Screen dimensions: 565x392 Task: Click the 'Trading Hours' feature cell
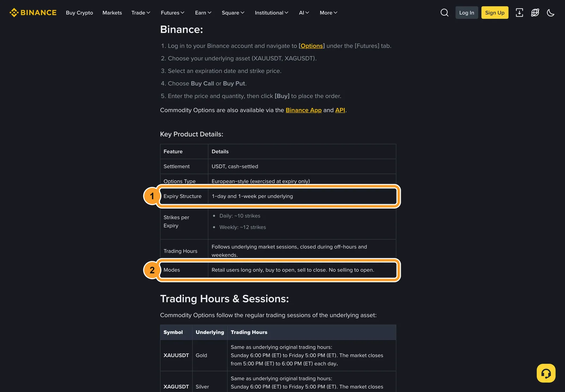[184, 251]
